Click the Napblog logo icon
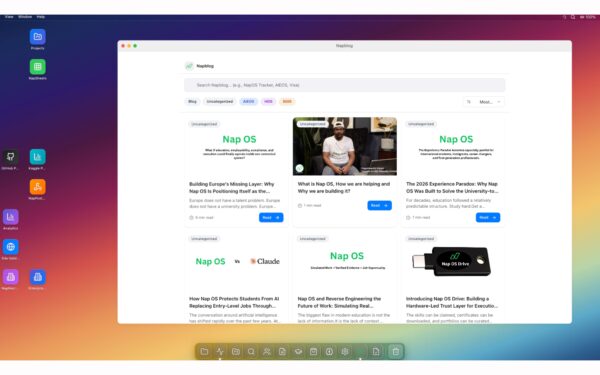 tap(189, 66)
